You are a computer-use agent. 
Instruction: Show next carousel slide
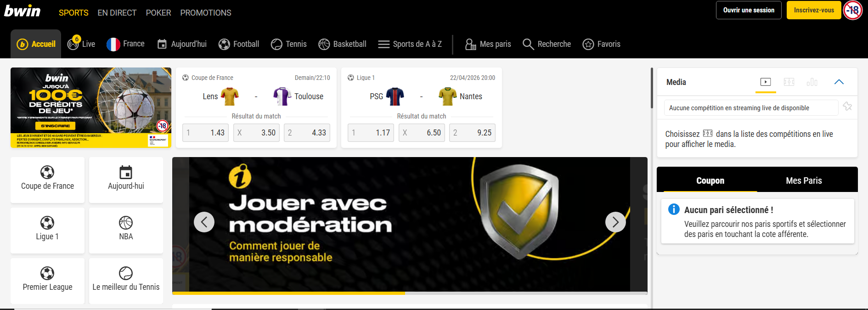point(615,222)
